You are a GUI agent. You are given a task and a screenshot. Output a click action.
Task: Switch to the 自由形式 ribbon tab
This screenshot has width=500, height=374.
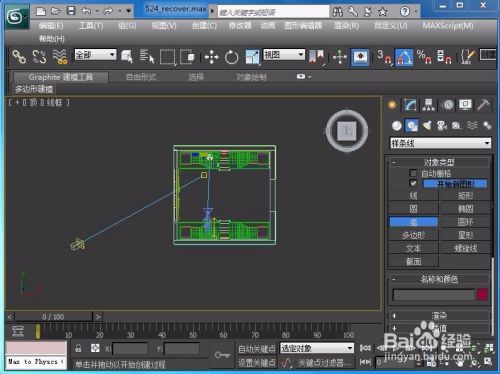coord(141,77)
